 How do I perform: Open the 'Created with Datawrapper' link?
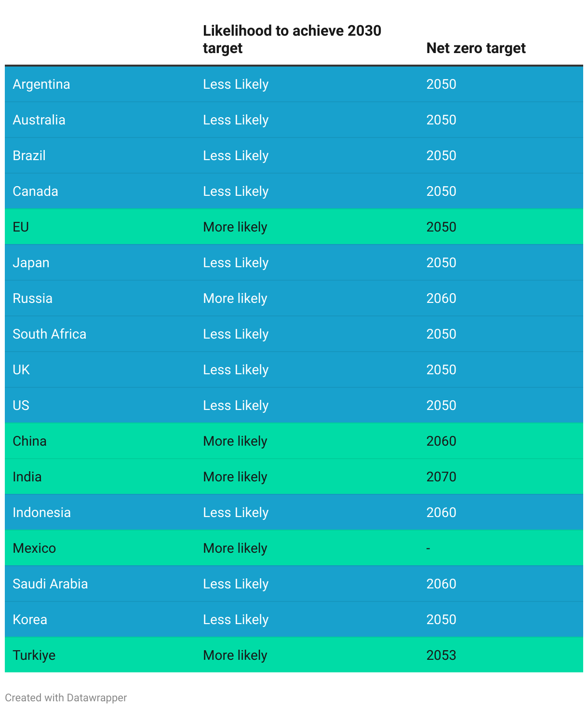click(66, 697)
